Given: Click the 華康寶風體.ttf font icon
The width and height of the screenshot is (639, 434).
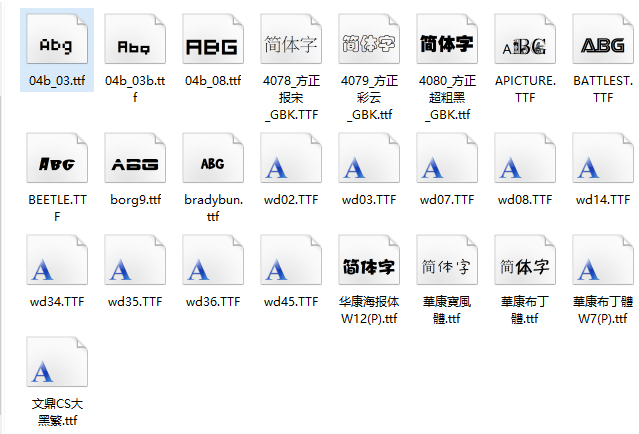Looking at the screenshot, I should [447, 265].
